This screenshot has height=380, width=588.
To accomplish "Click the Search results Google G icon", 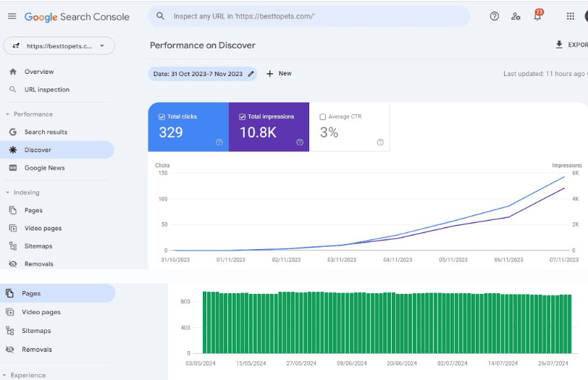I will pyautogui.click(x=13, y=132).
